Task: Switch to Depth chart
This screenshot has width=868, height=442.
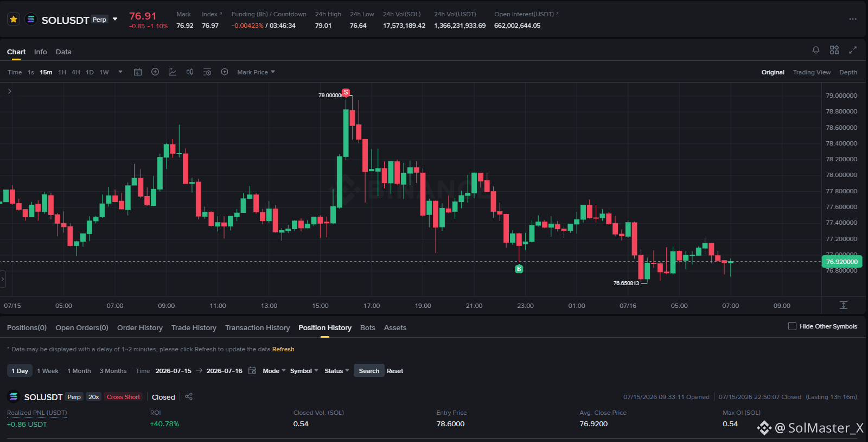Action: coord(848,72)
